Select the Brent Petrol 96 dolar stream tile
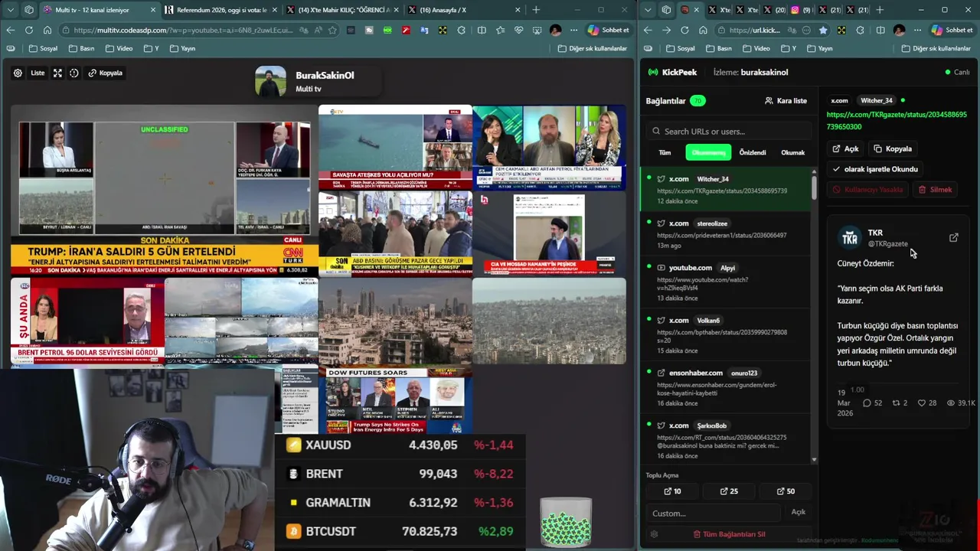Image resolution: width=980 pixels, height=551 pixels. tap(87, 319)
